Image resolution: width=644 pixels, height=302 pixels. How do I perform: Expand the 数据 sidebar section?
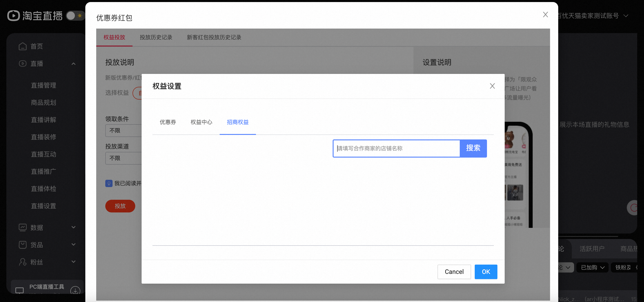click(74, 227)
